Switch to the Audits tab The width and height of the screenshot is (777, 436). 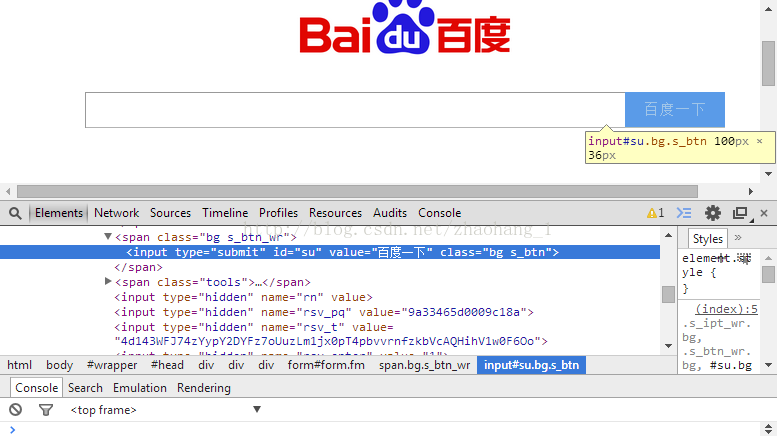390,213
